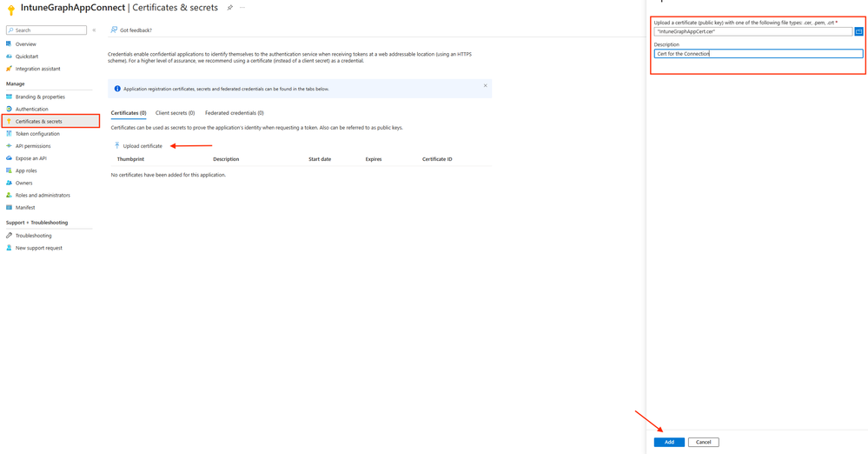Click the certificate file path field
Image resolution: width=868 pixels, height=454 pixels.
click(x=752, y=31)
